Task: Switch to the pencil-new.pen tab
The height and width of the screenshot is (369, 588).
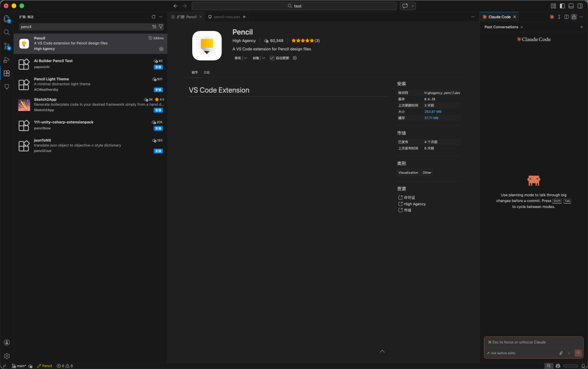Action: coord(226,17)
